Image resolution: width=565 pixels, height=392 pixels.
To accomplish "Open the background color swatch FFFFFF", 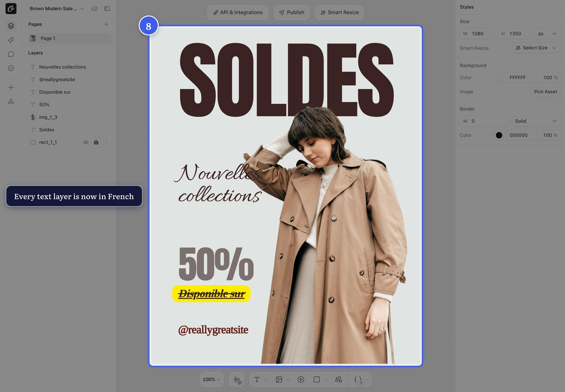I will (x=499, y=78).
